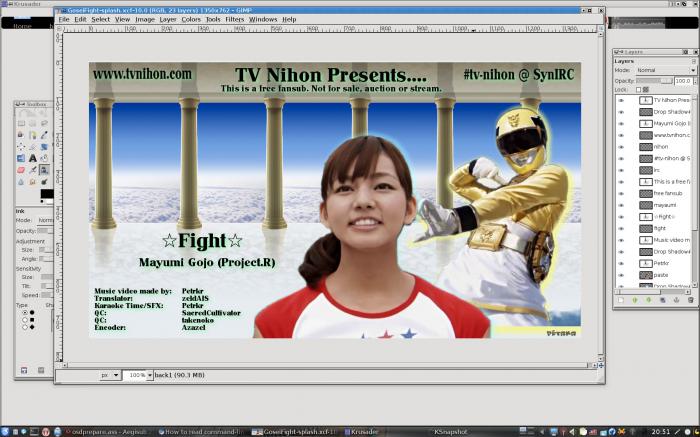The image size is (700, 437).
Task: Hide the nihon layer
Action: pyautogui.click(x=621, y=147)
